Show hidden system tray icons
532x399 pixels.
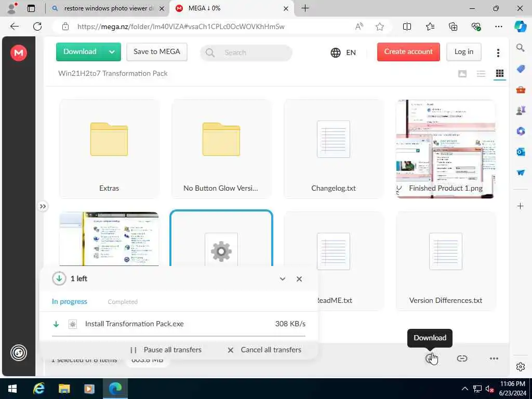click(x=465, y=389)
